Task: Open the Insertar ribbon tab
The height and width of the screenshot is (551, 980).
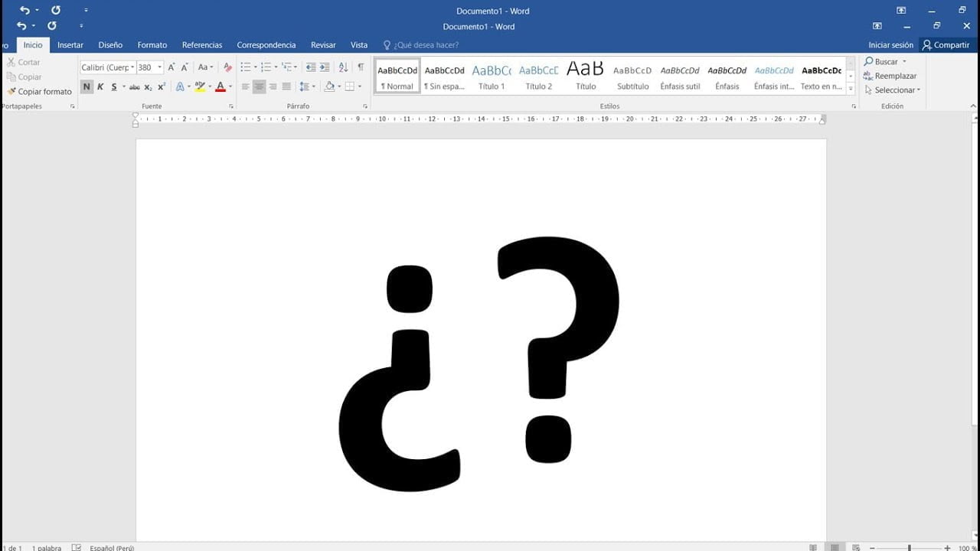Action: coord(70,45)
